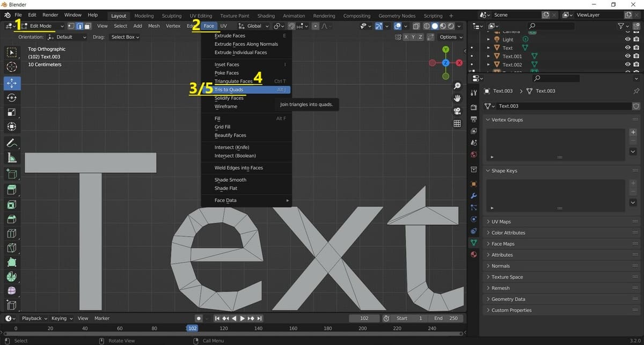The width and height of the screenshot is (644, 345).
Task: Open Playback popover in timeline
Action: (x=34, y=318)
